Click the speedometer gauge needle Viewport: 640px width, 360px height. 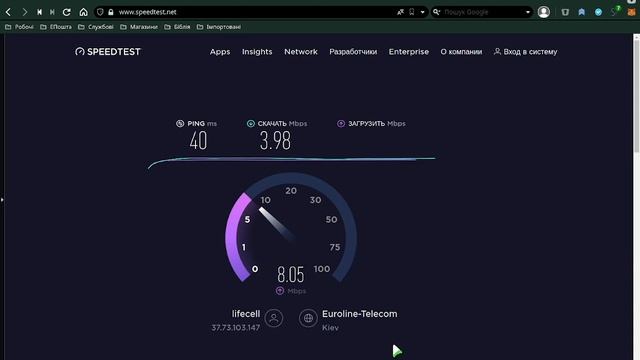tap(277, 224)
